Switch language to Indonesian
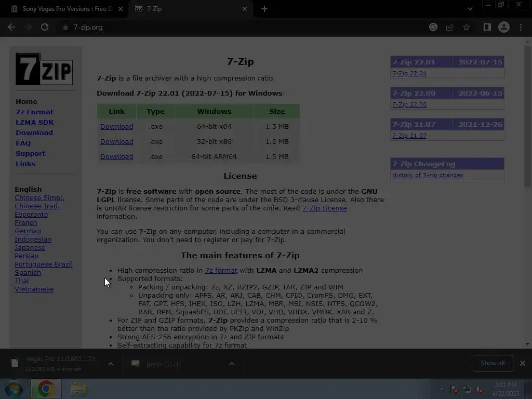 pyautogui.click(x=33, y=239)
